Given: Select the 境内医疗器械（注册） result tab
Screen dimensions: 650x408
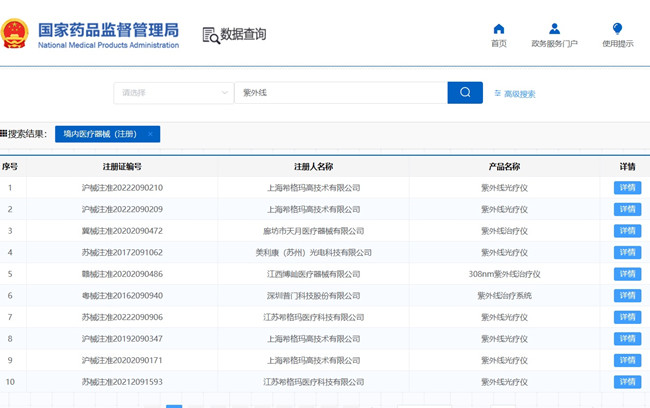Looking at the screenshot, I should click(x=100, y=134).
